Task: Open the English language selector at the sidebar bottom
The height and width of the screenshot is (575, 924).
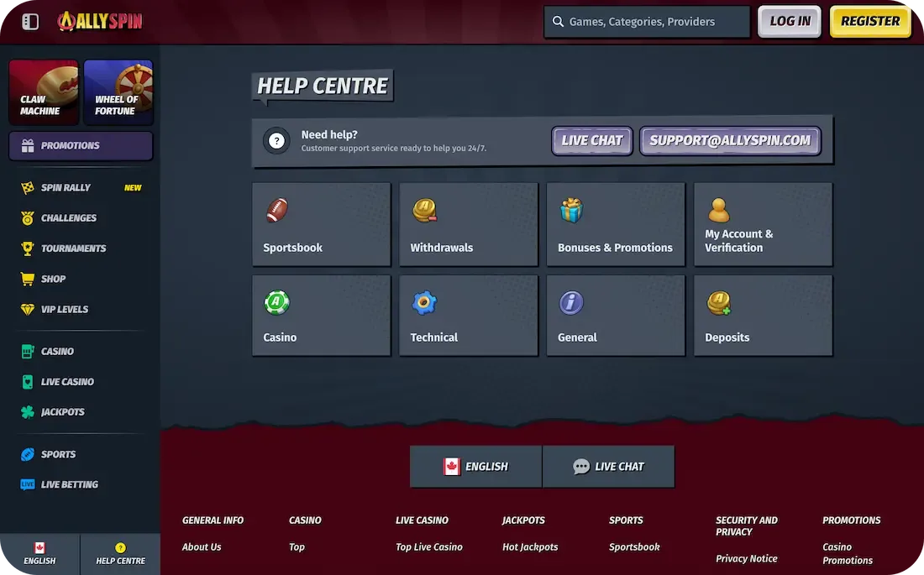Action: click(39, 554)
